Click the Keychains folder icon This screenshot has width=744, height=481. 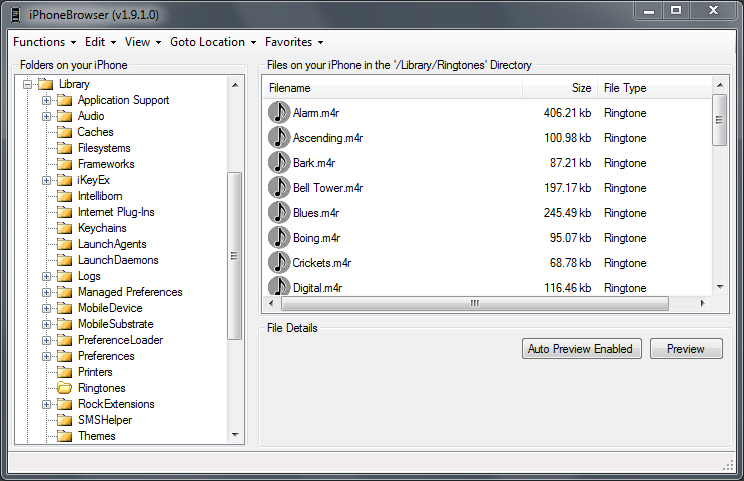point(65,228)
